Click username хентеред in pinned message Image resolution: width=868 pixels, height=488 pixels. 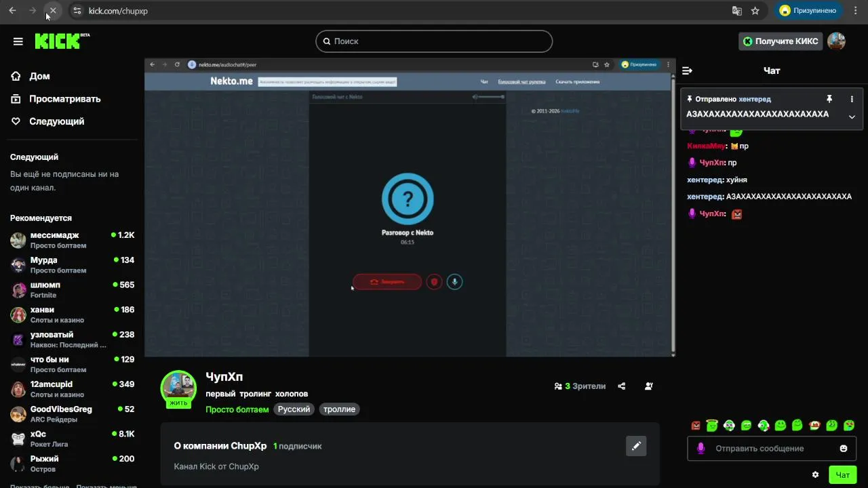pyautogui.click(x=755, y=99)
